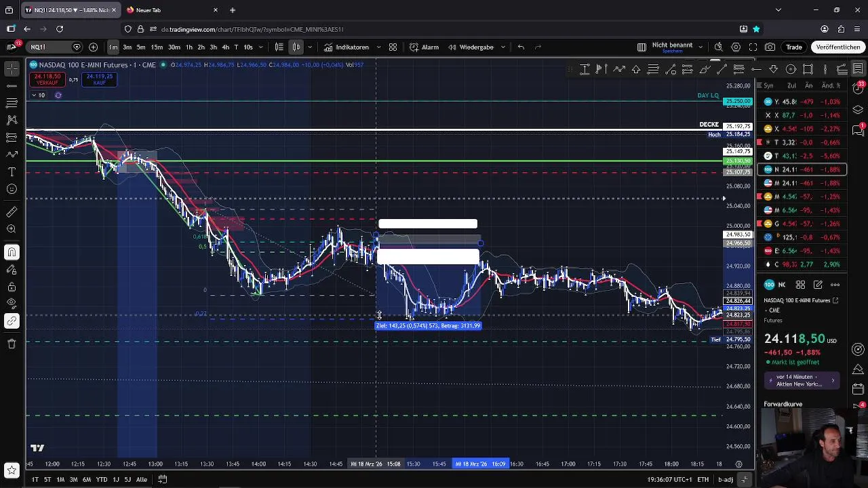Click the 19:36:07 UTC+1 timezone
This screenshot has height=488, width=868.
[x=669, y=479]
